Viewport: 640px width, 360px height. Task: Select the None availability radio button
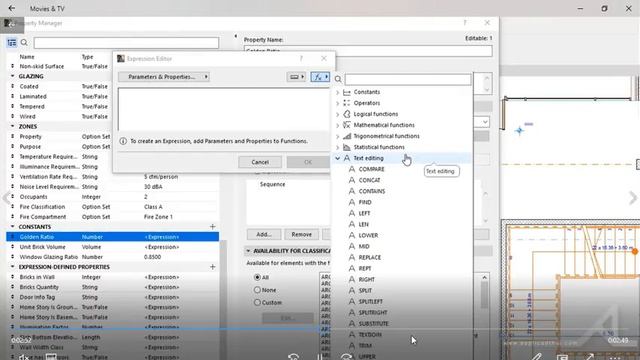[257, 290]
